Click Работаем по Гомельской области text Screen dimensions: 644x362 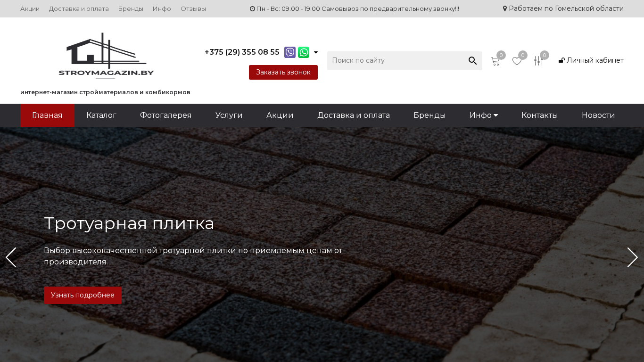(563, 8)
